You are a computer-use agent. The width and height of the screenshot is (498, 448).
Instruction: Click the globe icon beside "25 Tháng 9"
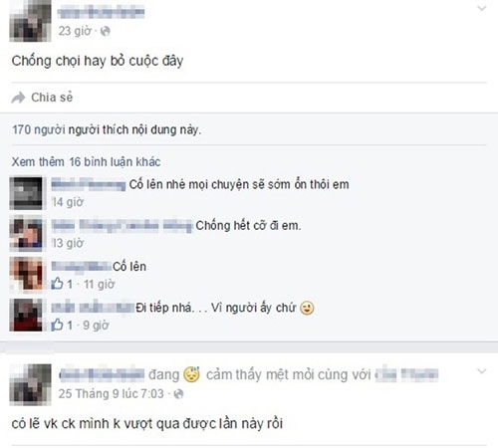click(x=178, y=394)
